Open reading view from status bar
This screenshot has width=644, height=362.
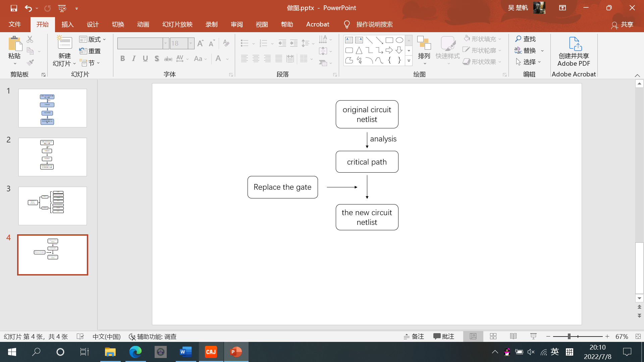[x=513, y=336]
